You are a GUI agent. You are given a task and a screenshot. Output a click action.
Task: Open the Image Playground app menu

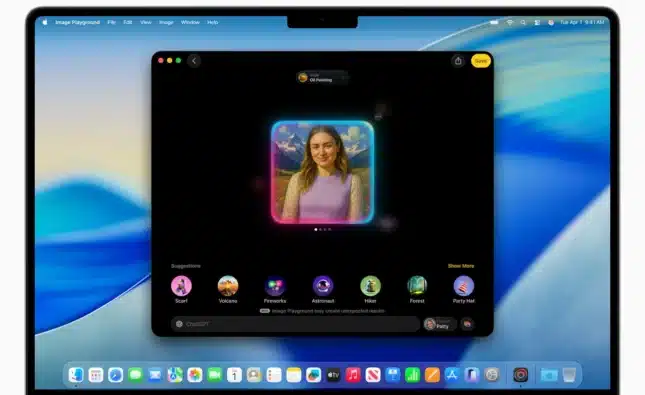click(77, 22)
